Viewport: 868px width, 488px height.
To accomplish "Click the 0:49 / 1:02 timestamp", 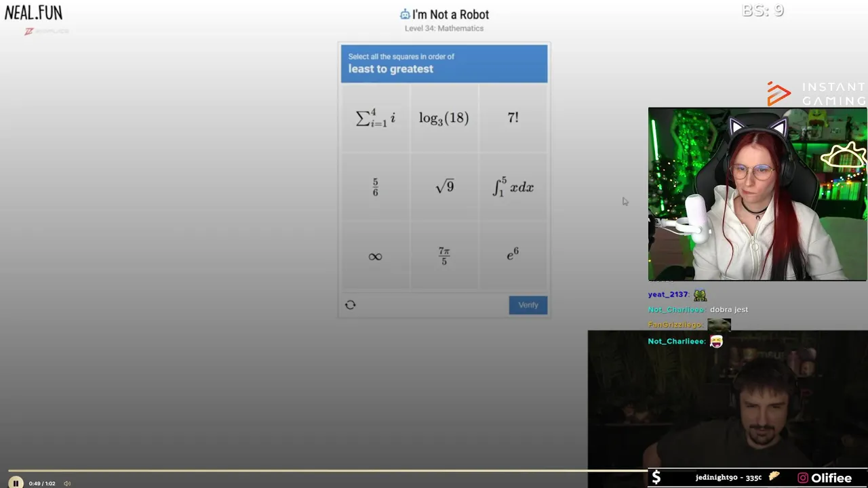I will tap(42, 483).
